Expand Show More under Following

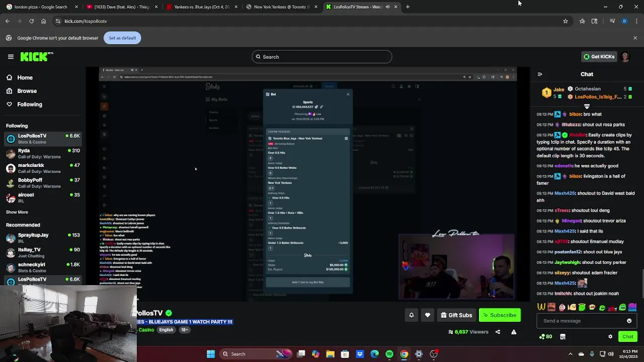coord(17,212)
